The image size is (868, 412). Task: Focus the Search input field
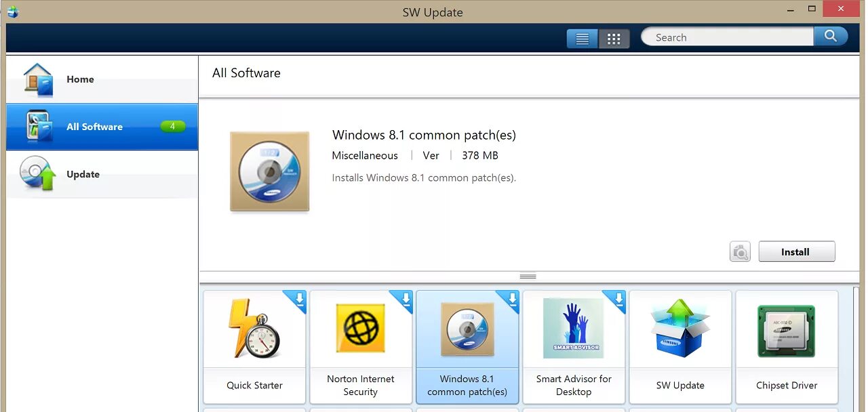pyautogui.click(x=727, y=37)
